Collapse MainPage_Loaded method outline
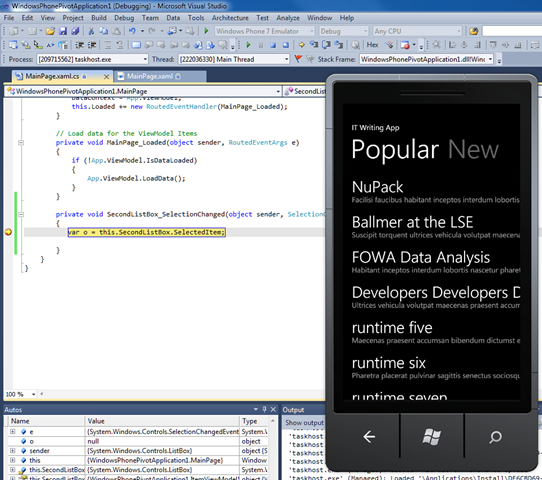 [x=21, y=142]
